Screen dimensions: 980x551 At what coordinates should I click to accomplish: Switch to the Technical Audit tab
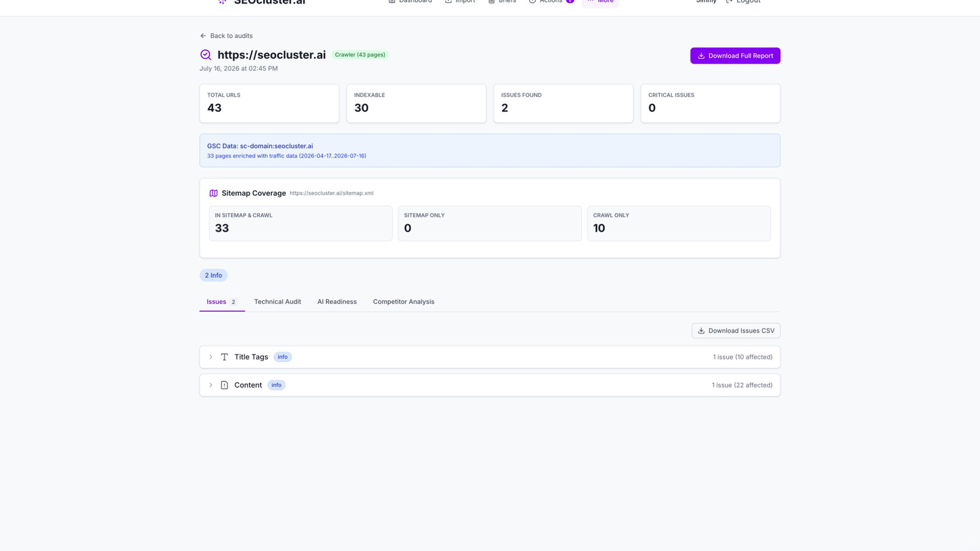[x=277, y=302]
